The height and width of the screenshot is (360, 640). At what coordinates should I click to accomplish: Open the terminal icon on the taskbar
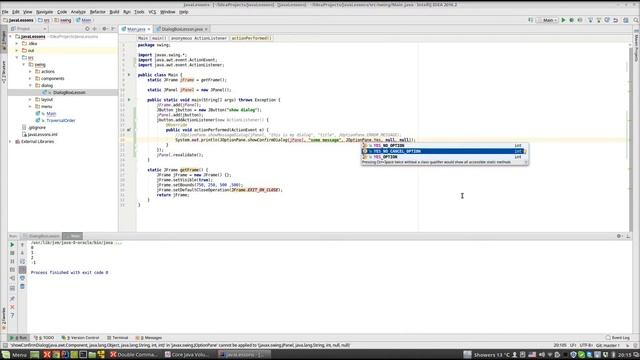point(83,355)
